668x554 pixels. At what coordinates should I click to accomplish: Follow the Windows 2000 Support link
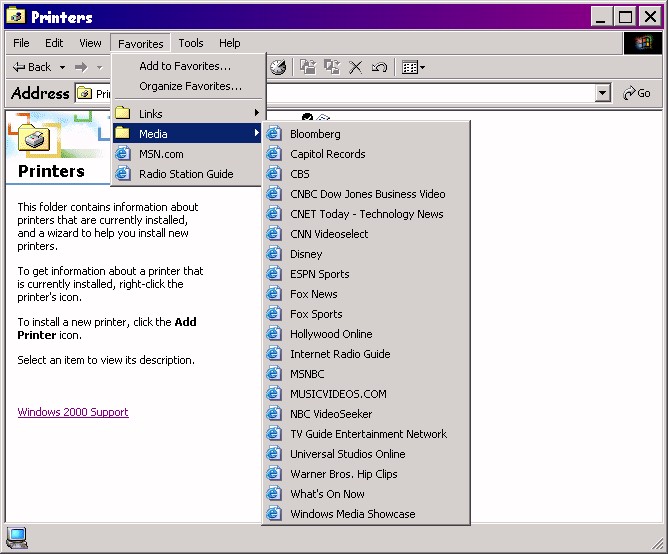pos(73,412)
